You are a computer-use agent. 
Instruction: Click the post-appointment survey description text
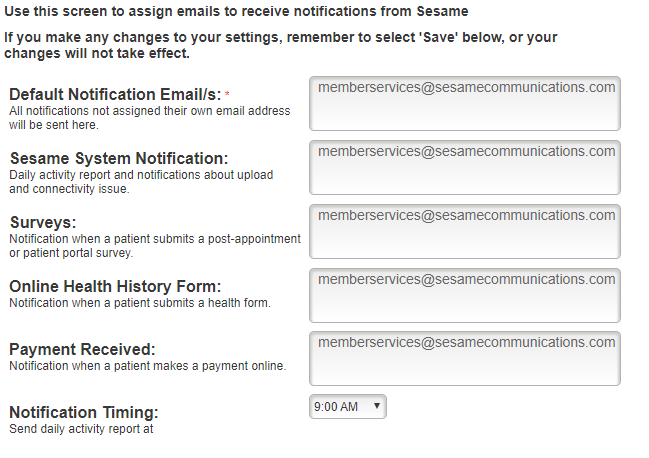[155, 246]
